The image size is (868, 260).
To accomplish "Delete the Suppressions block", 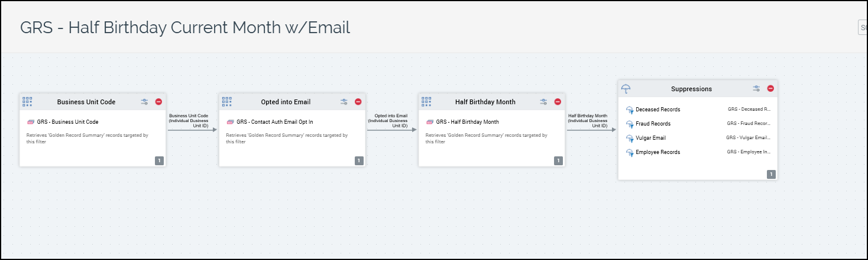I will (770, 89).
